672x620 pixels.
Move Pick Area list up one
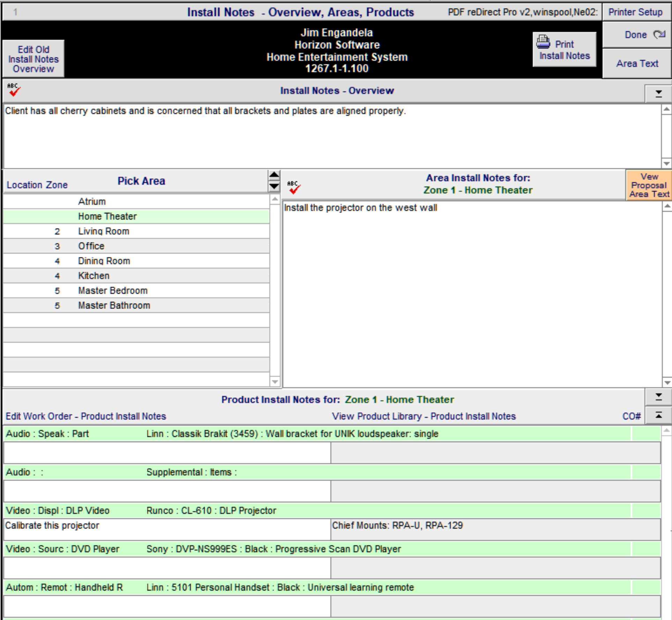pyautogui.click(x=274, y=175)
